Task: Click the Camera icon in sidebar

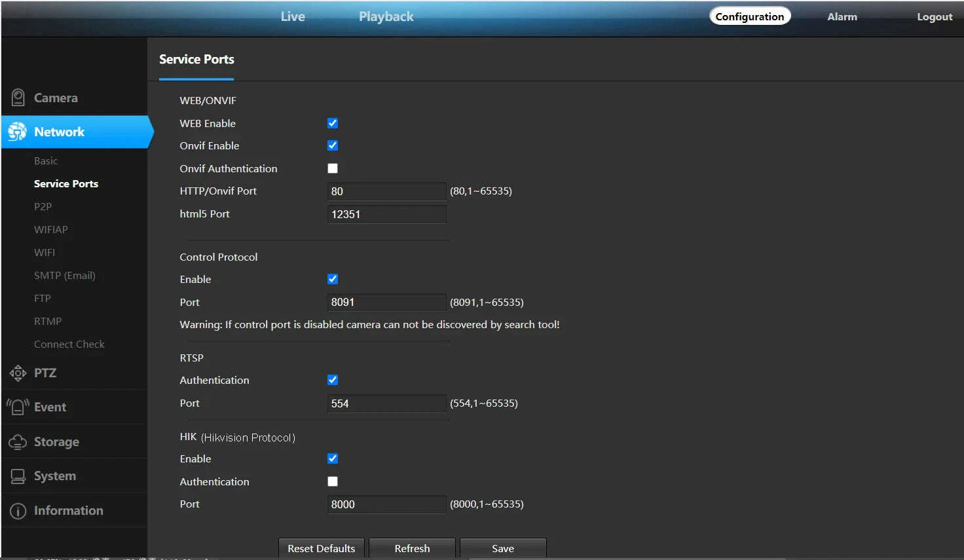Action: pos(18,98)
